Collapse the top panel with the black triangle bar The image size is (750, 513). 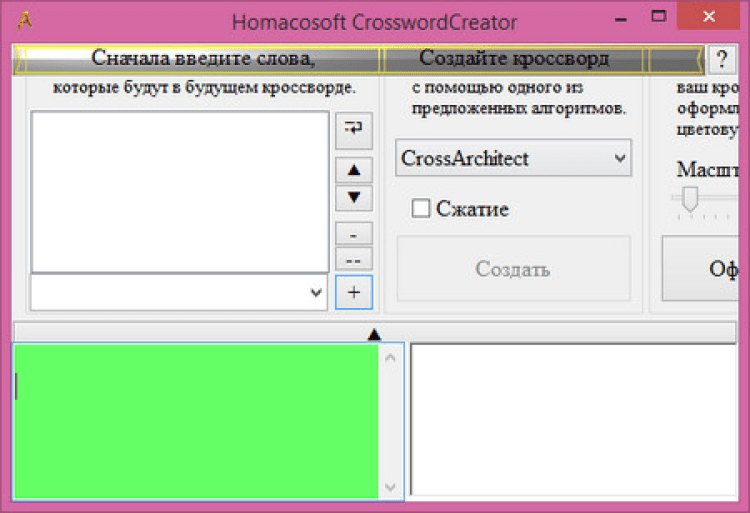coord(375,333)
